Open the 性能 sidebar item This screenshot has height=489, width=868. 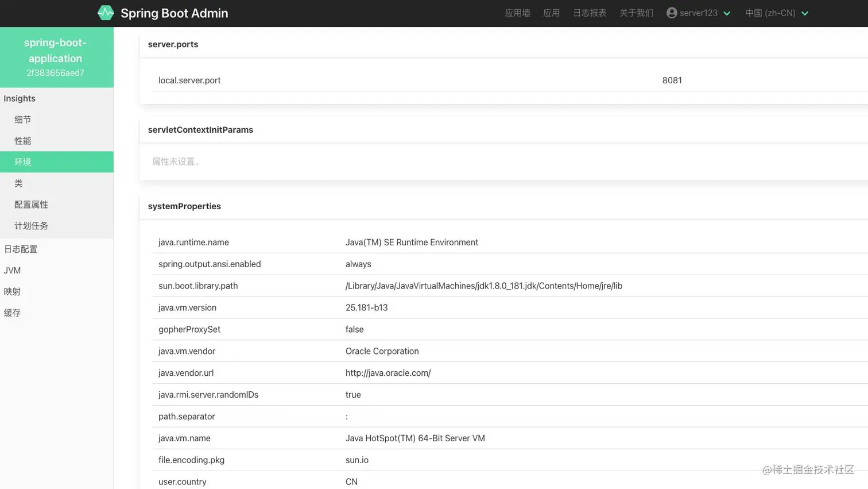(x=57, y=141)
